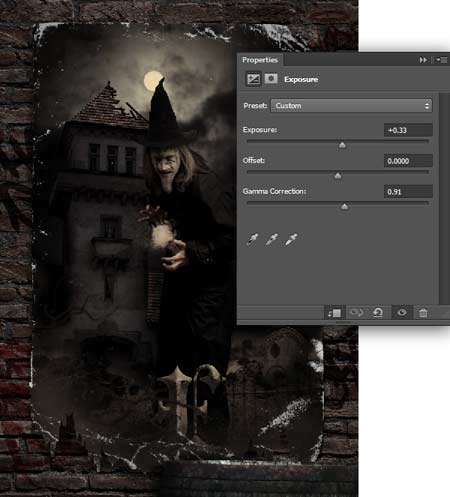Click the Gamma Correction field 0.91
Viewport: 450px width, 497px height.
(408, 192)
